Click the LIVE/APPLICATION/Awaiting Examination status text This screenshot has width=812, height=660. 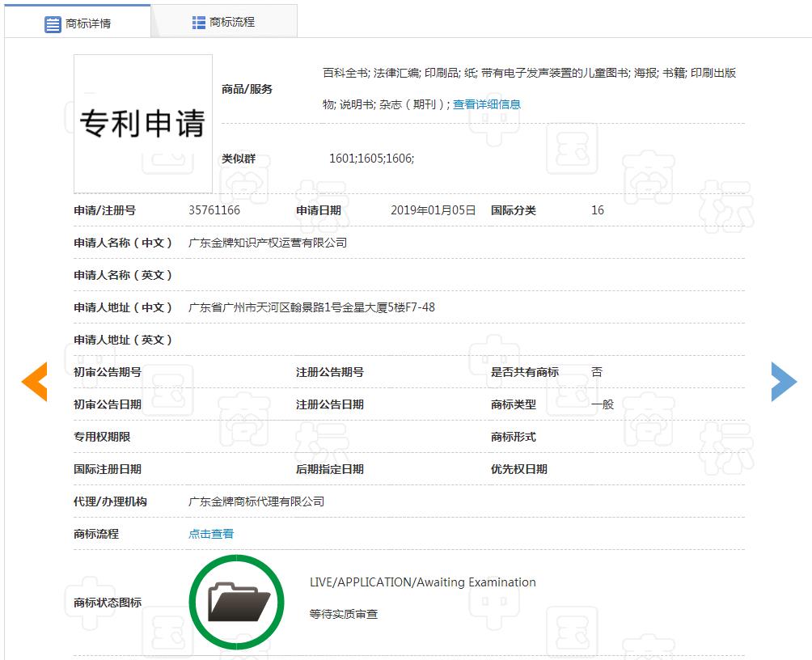422,582
